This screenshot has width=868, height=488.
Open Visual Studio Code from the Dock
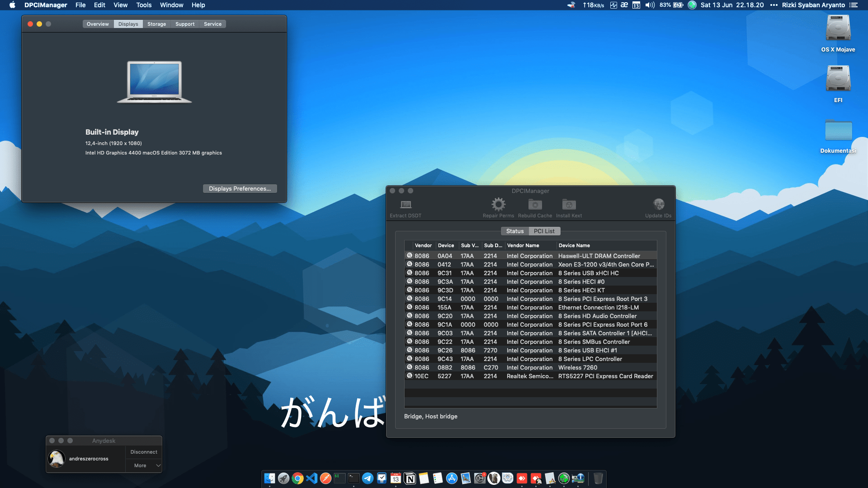pyautogui.click(x=311, y=478)
